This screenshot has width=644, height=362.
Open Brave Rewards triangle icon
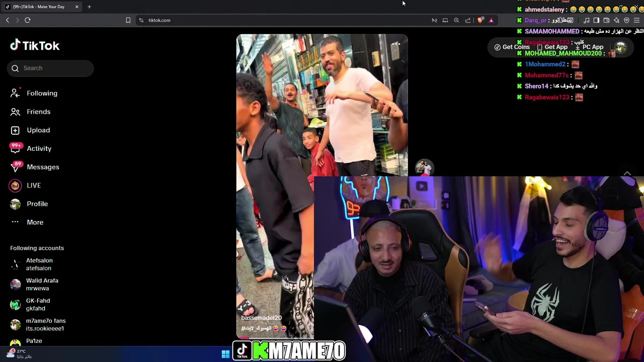tap(491, 20)
